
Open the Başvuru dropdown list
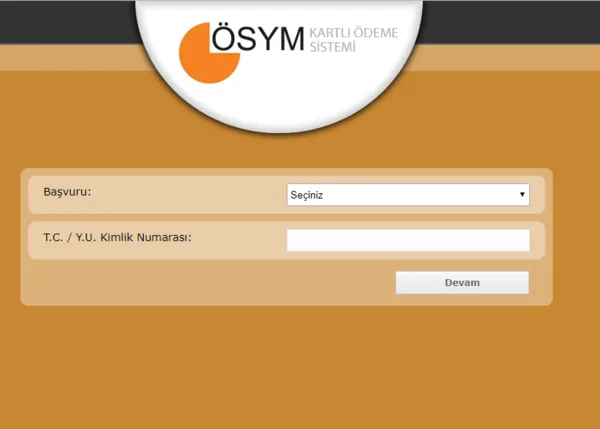[x=407, y=194]
